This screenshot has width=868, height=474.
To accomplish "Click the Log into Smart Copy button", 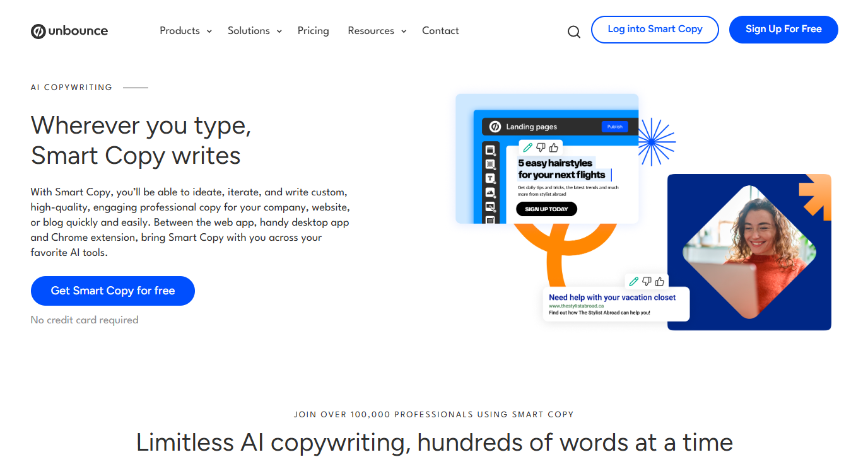I will [x=655, y=30].
